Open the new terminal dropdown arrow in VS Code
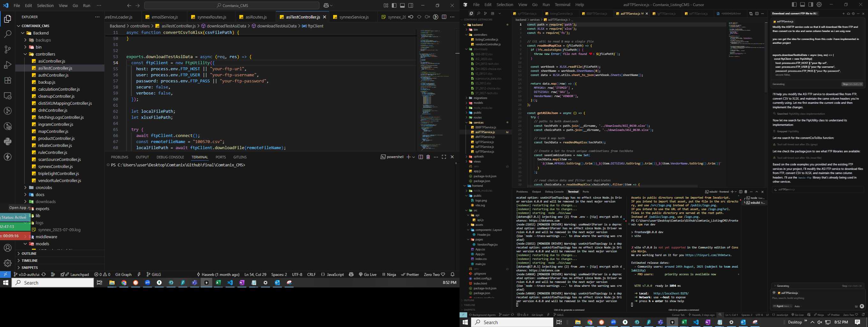868x327 pixels. tap(414, 157)
